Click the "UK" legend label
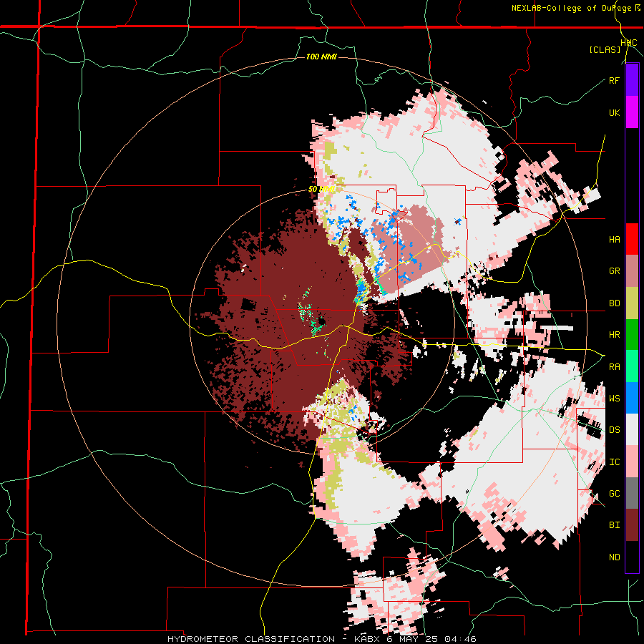 pos(615,112)
